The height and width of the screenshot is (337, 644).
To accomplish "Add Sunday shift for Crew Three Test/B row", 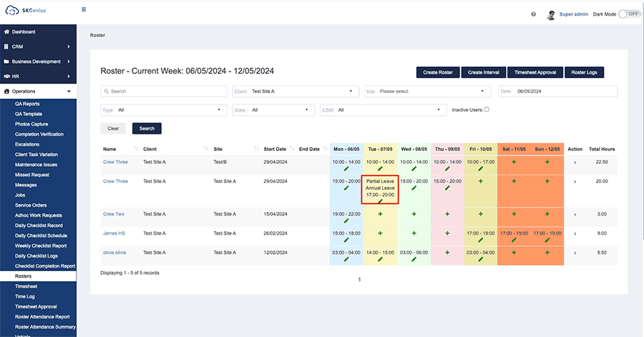I will pos(547,162).
